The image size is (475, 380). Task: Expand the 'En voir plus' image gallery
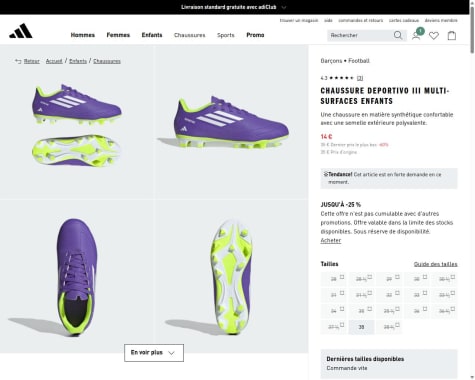(154, 353)
